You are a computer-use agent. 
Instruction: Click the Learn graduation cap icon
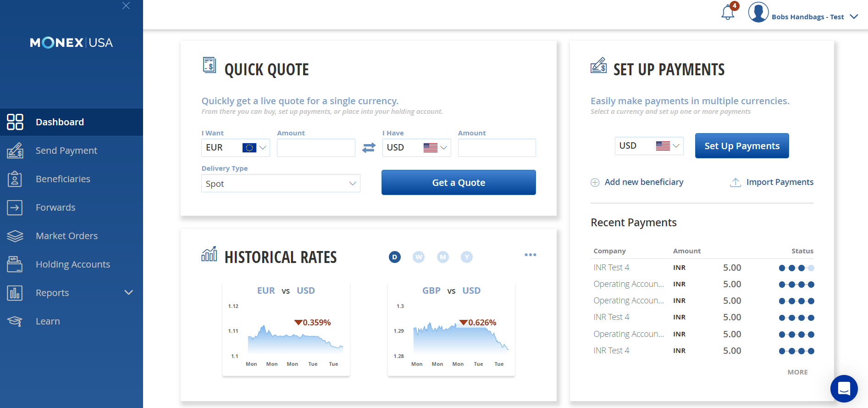(x=15, y=321)
